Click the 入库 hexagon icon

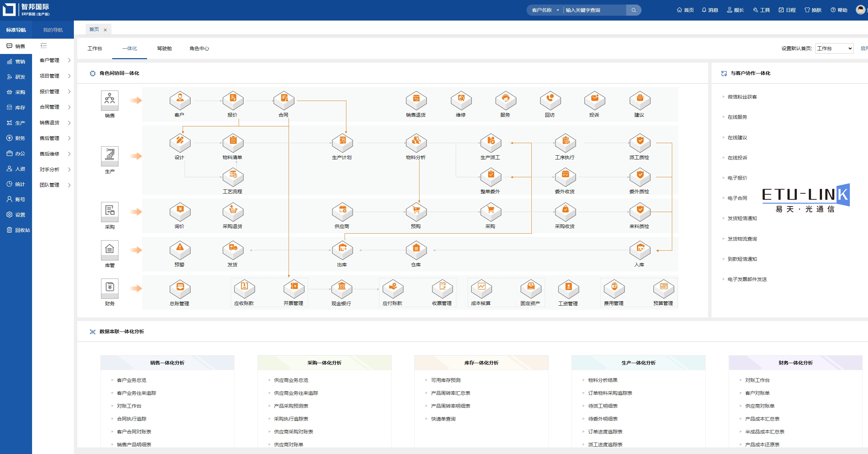[x=640, y=250]
